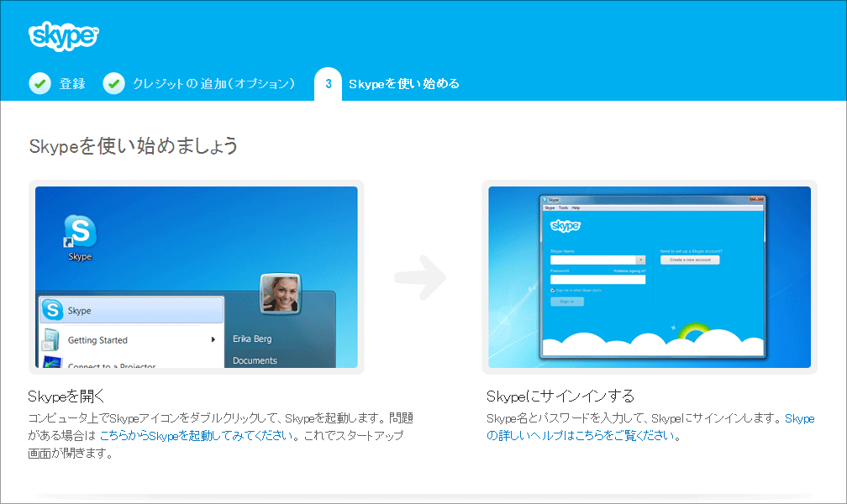
Task: Click the Skype sign-in window illustration
Action: click(x=653, y=277)
